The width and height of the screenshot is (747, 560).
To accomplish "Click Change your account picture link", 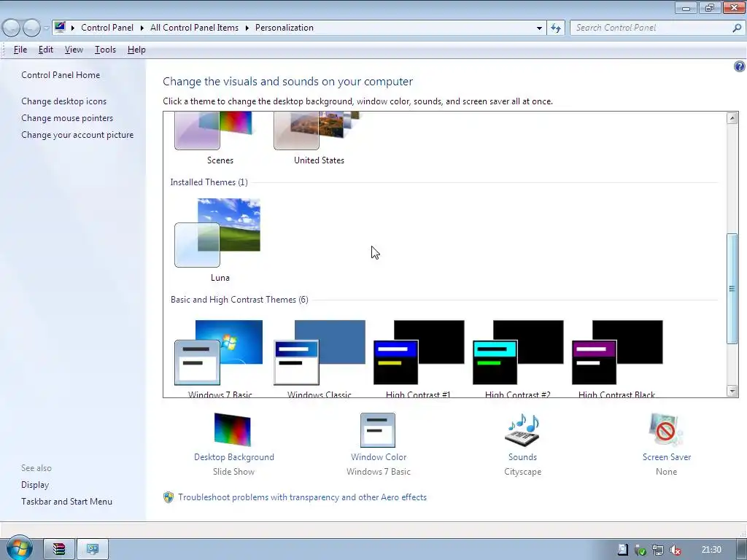I will pos(77,135).
